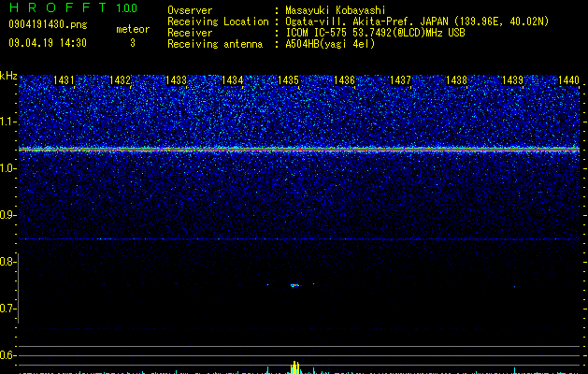588x374 pixels.
Task: Click the date stamp 09.04.19 14:30
Action: (x=48, y=43)
